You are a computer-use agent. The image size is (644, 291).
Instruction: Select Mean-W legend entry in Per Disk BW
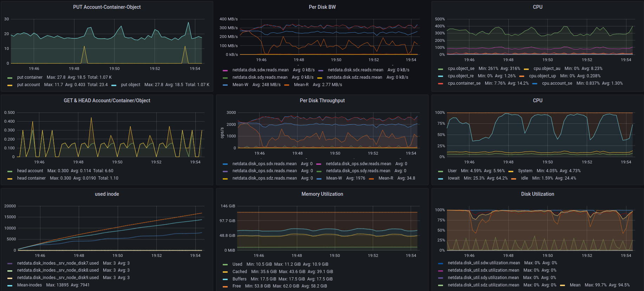tap(240, 85)
